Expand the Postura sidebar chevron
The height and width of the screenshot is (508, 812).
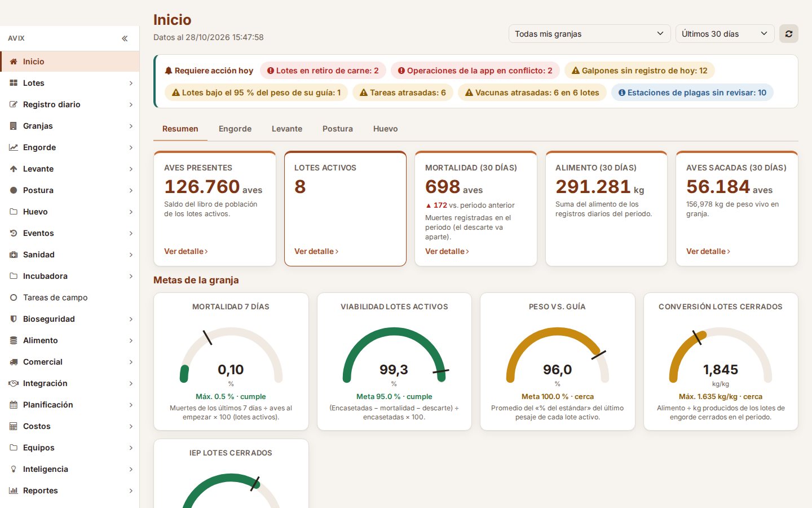click(131, 190)
